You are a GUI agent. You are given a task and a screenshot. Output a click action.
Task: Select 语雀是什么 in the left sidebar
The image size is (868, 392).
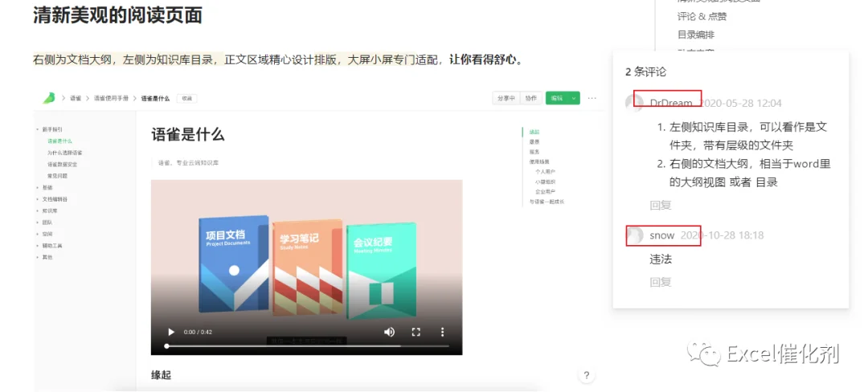click(59, 141)
